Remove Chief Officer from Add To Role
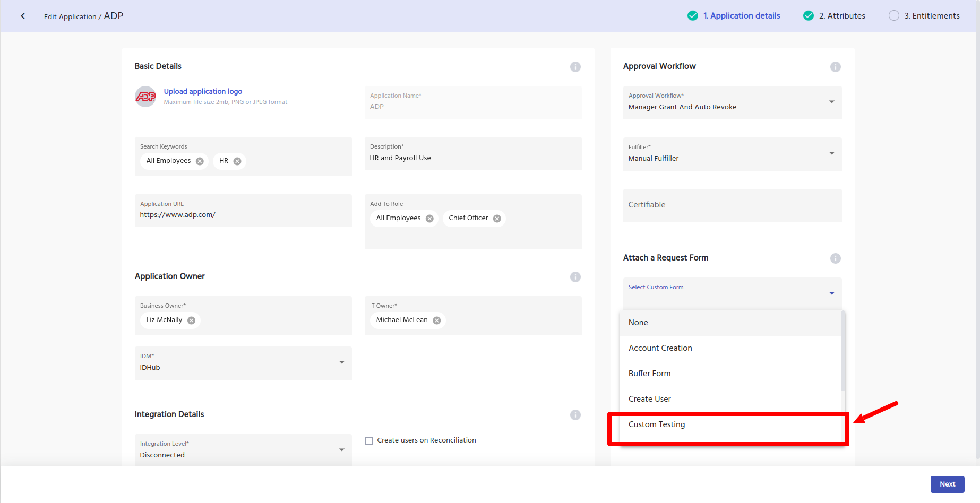The height and width of the screenshot is (503, 980). (497, 219)
